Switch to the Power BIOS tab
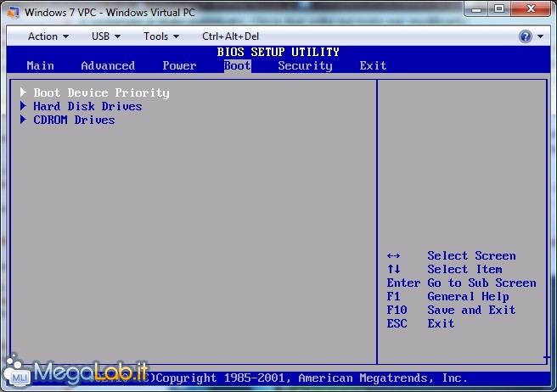The height and width of the screenshot is (392, 557). point(179,65)
